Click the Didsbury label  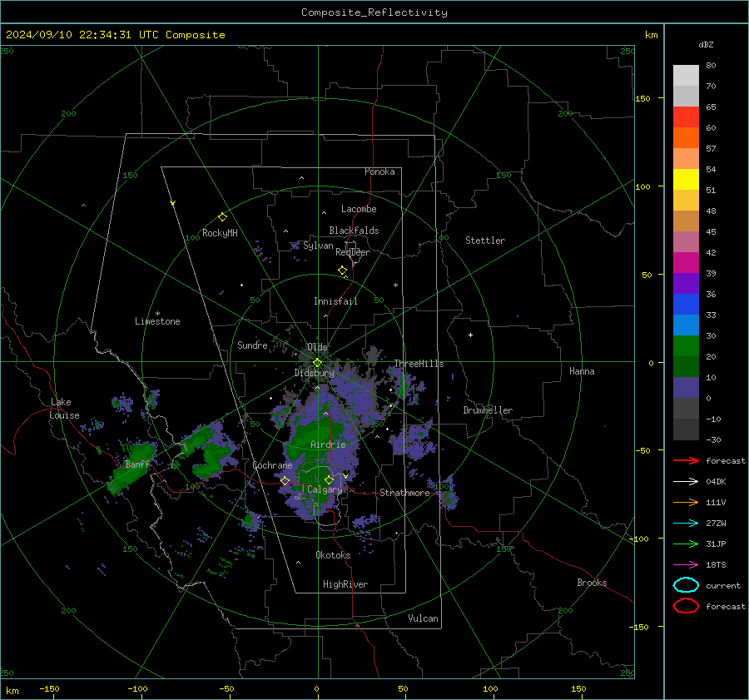(x=315, y=373)
